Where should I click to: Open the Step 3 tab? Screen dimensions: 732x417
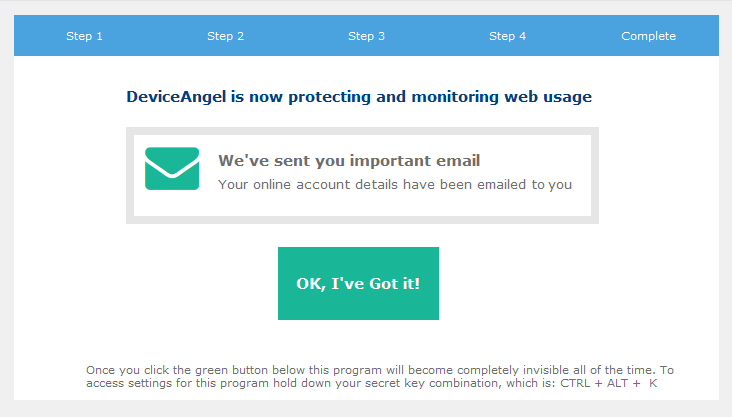pos(366,36)
